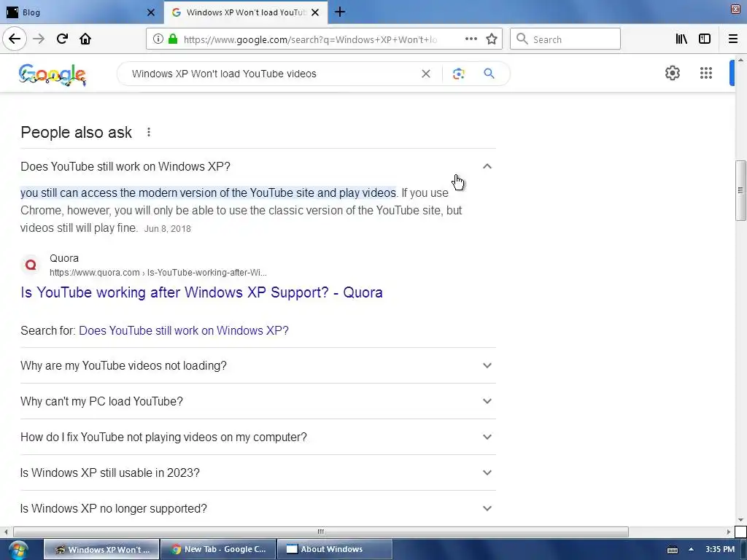Click the horizontal scrollbar thumb
This screenshot has width=747, height=560.
pyautogui.click(x=321, y=532)
